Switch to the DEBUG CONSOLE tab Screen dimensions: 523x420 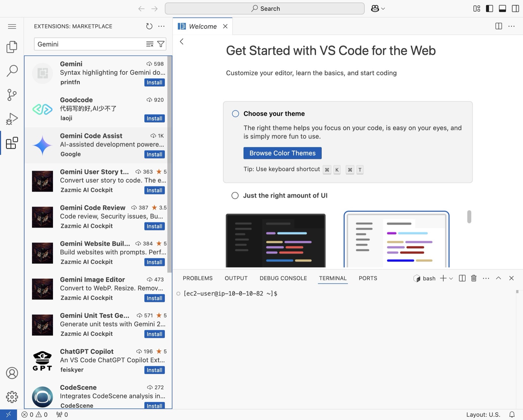click(283, 278)
